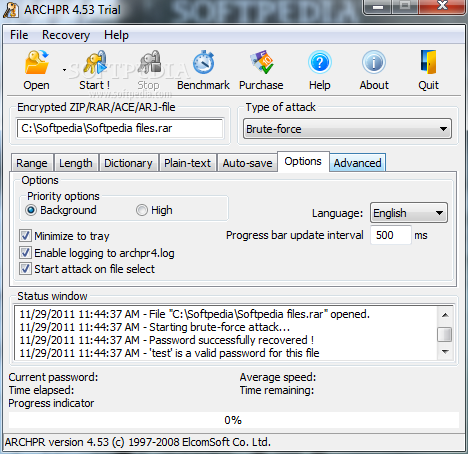Open the About info icon
This screenshot has width=468, height=454.
374,62
